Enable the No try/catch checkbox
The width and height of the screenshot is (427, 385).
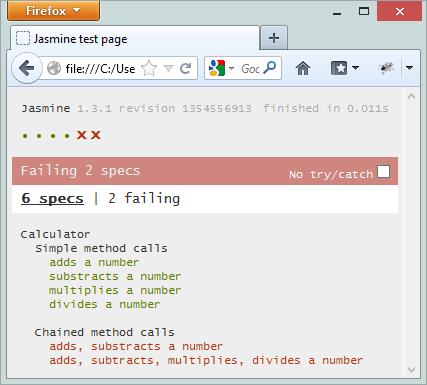tap(383, 172)
